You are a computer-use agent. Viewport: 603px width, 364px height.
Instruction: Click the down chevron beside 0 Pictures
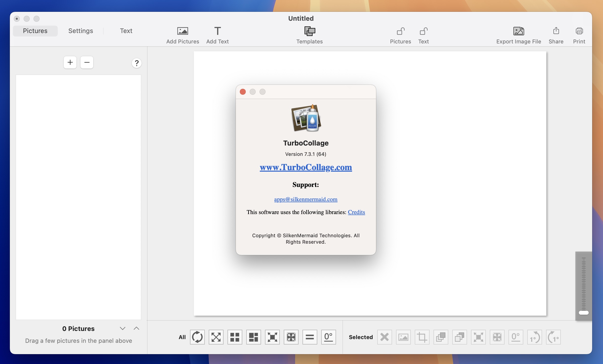123,328
